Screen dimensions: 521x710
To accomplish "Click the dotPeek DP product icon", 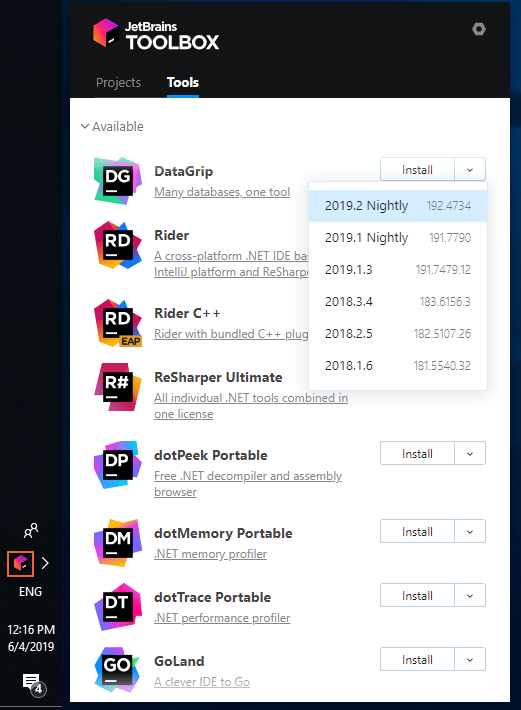I will (118, 465).
